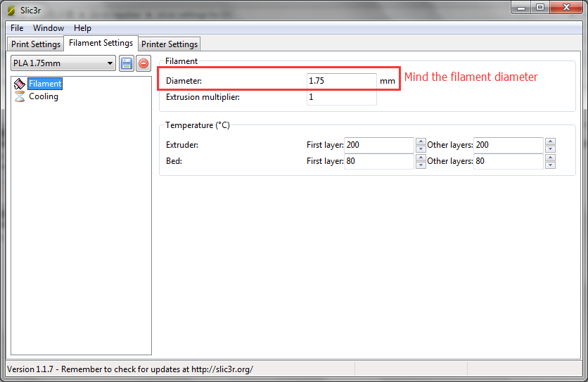The width and height of the screenshot is (588, 382).
Task: Click the Slic3r app icon in title bar
Action: click(12, 10)
